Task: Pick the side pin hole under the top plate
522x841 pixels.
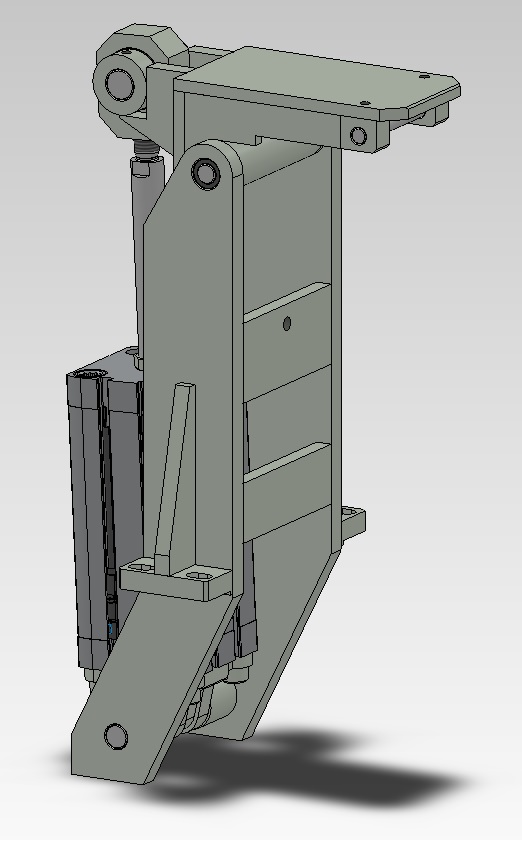Action: 358,135
